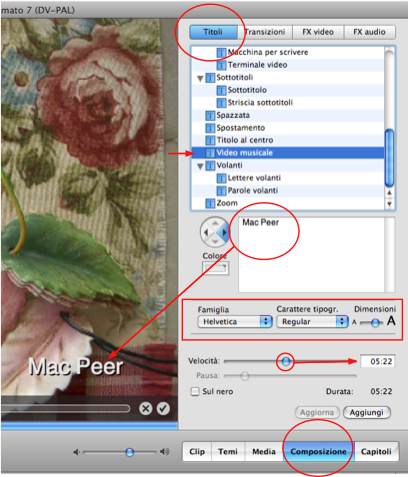Collapse the Volanti group triangle
Screen dimensions: 408x477
pos(200,166)
